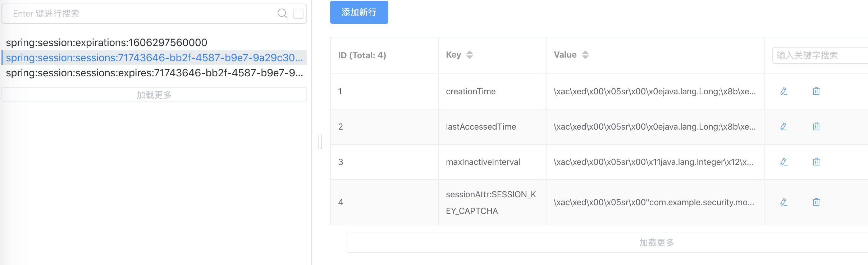Image resolution: width=868 pixels, height=265 pixels.
Task: Delete the SESSION_KEY_CAPTCHA row
Action: point(816,202)
